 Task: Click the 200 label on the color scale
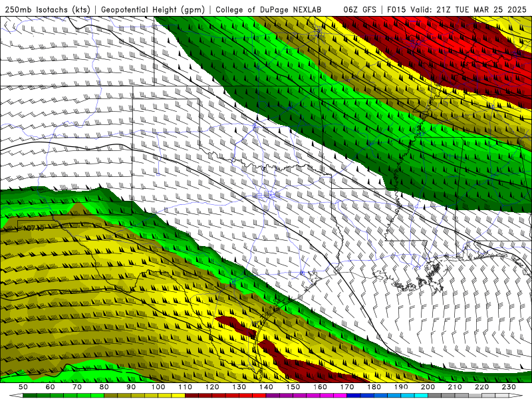tap(428, 387)
